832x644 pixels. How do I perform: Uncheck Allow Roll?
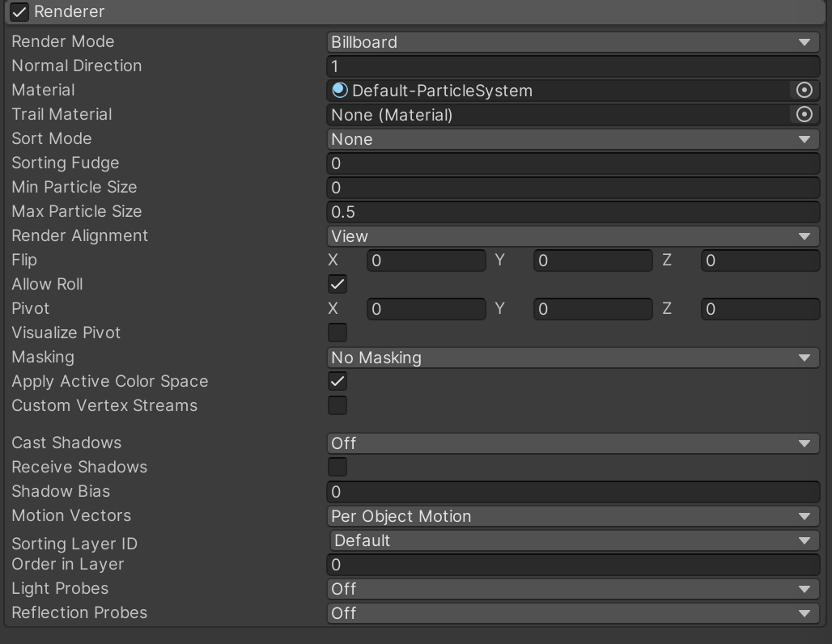[x=337, y=284]
